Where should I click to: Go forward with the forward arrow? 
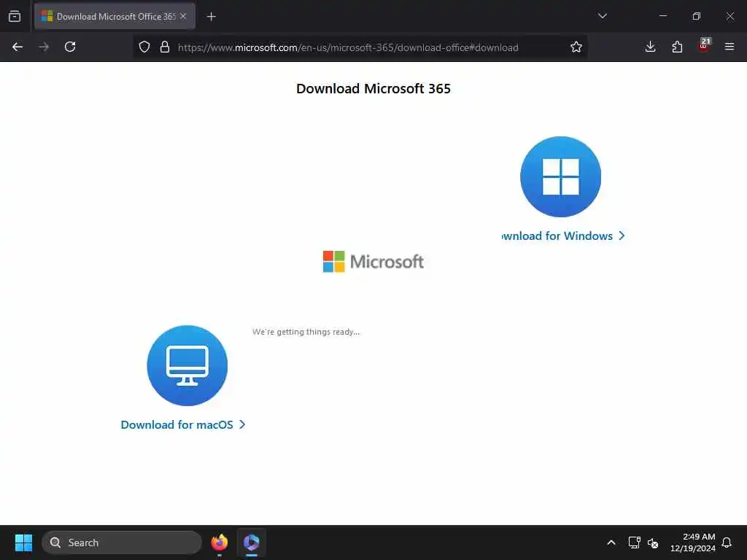[44, 47]
